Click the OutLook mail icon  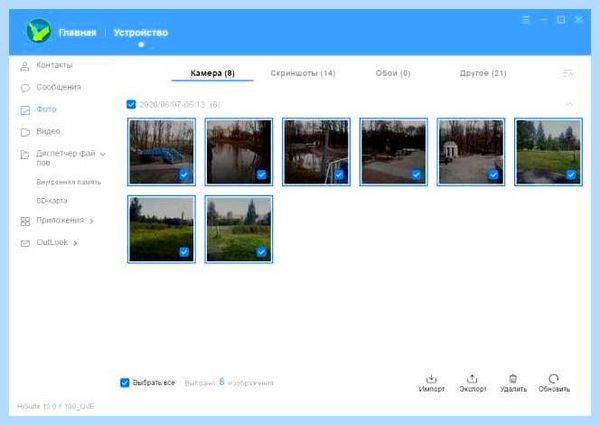pyautogui.click(x=25, y=243)
